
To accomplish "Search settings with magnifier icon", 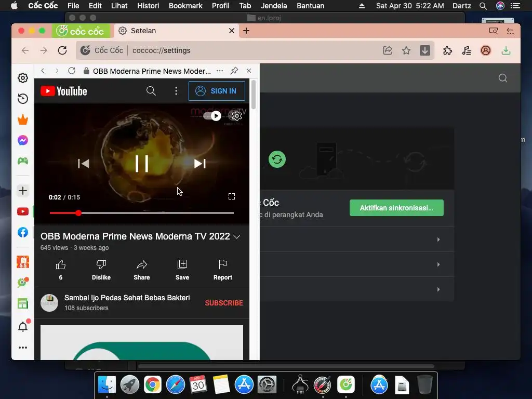I will (x=503, y=78).
